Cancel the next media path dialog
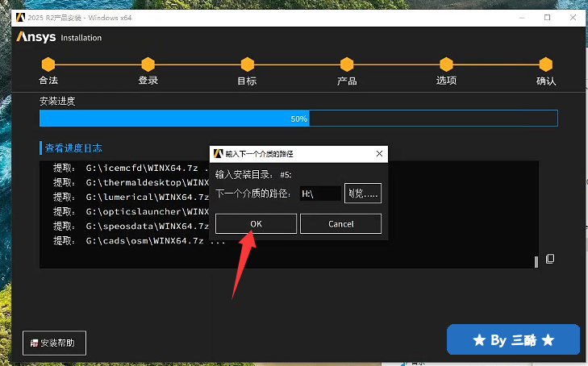The image size is (588, 366). pos(340,223)
